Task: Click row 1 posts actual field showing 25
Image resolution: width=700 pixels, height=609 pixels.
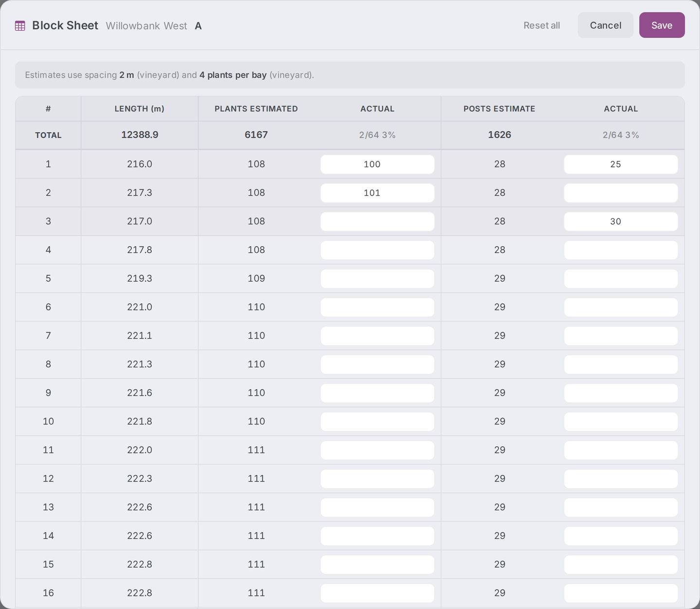Action: tap(621, 164)
